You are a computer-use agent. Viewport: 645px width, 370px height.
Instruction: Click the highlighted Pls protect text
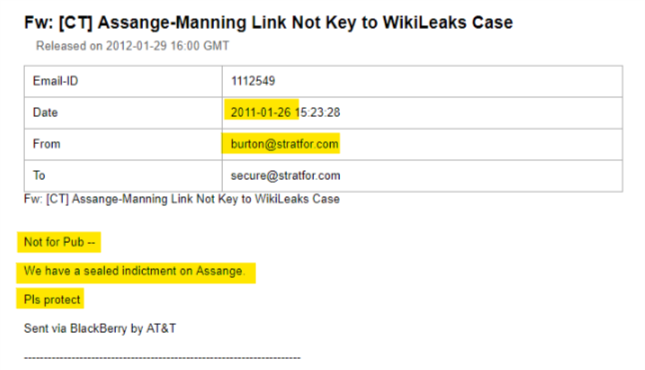pos(52,300)
